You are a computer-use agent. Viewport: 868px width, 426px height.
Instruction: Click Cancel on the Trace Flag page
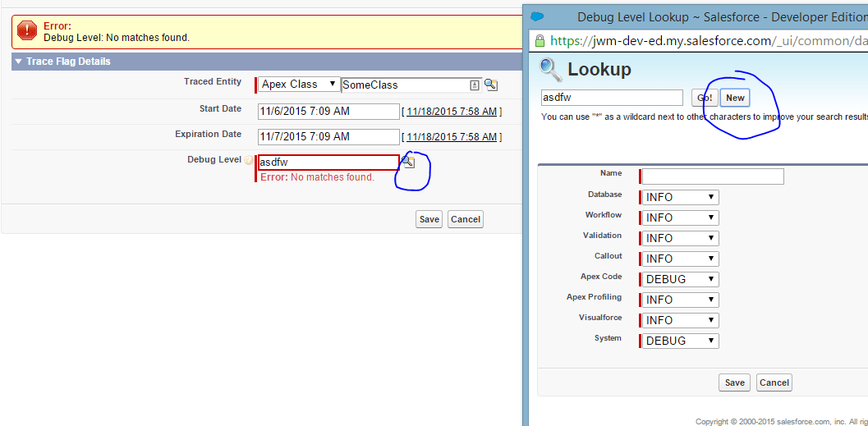[x=465, y=219]
